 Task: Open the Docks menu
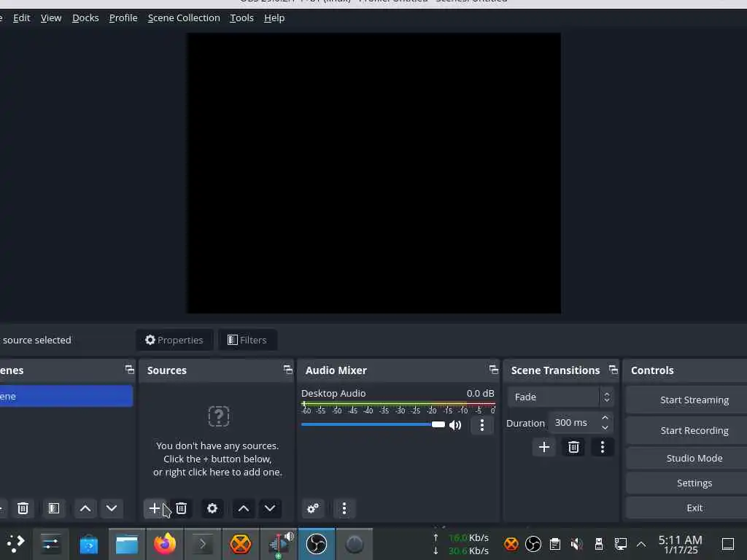coord(85,17)
